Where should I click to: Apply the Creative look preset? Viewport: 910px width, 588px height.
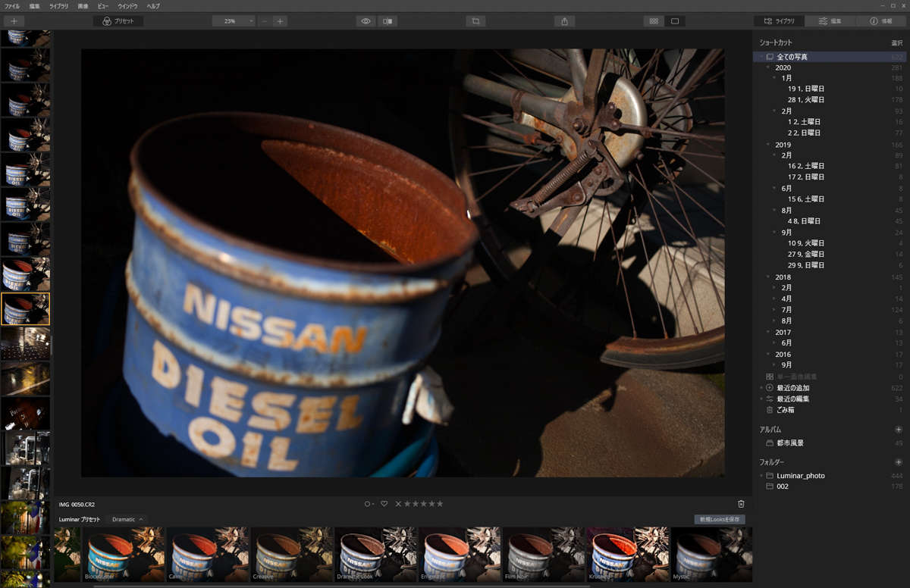291,555
